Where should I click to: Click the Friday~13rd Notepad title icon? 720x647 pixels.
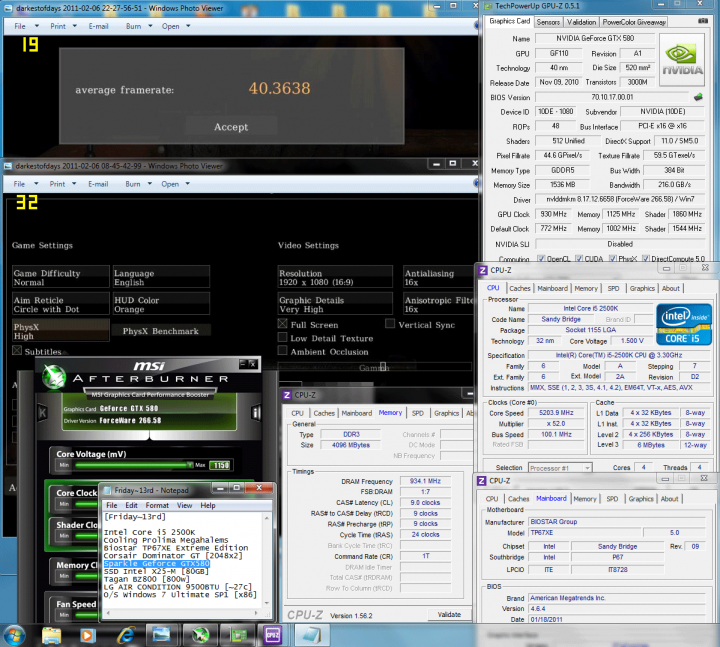(107, 490)
